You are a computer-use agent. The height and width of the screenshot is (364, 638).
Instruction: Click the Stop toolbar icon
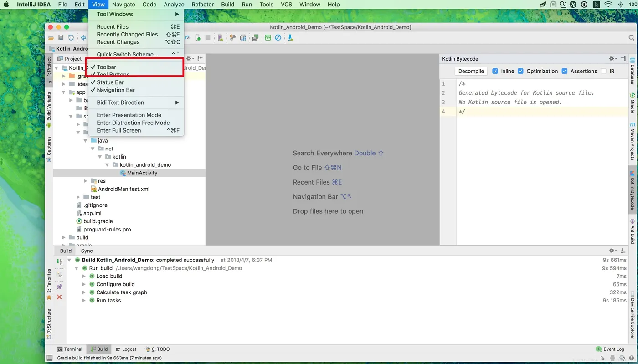tap(208, 38)
